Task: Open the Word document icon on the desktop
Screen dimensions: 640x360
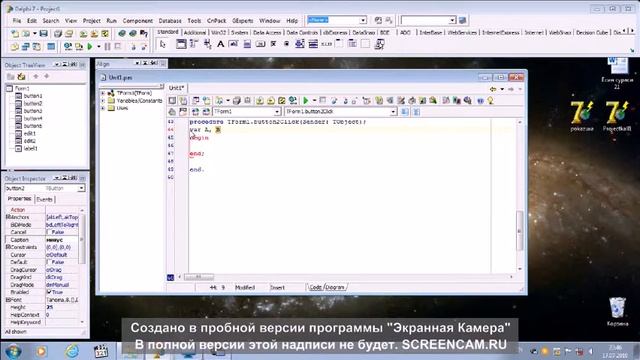Action: 617,73
